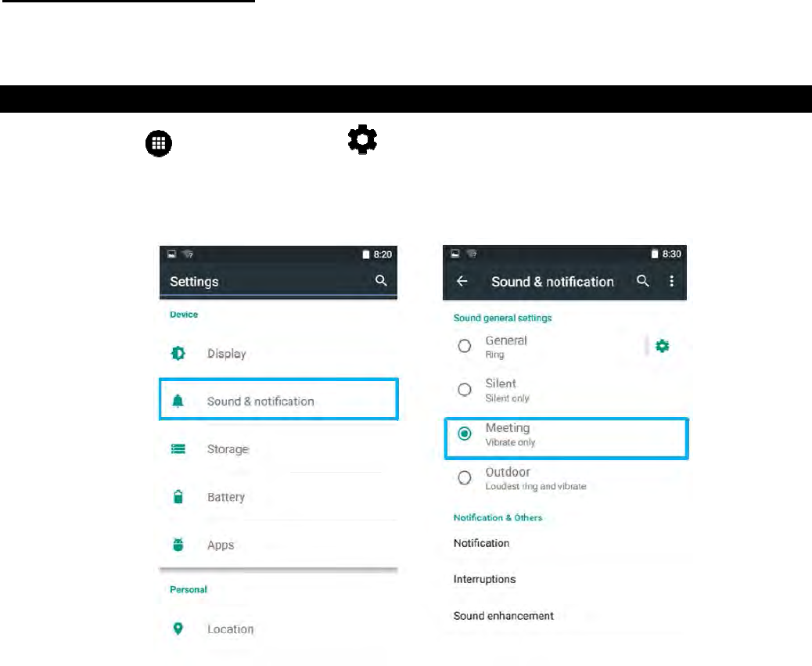Click the 'Sound general settings' header

pyautogui.click(x=502, y=318)
